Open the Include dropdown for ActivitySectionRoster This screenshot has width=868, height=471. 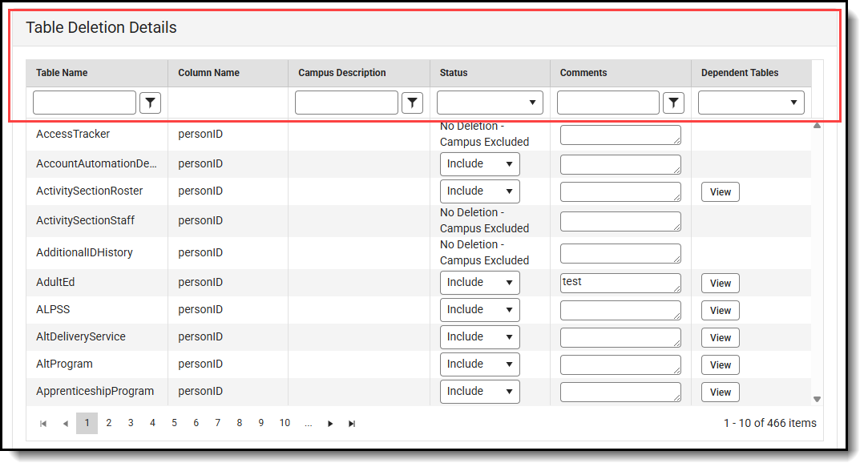[x=479, y=191]
